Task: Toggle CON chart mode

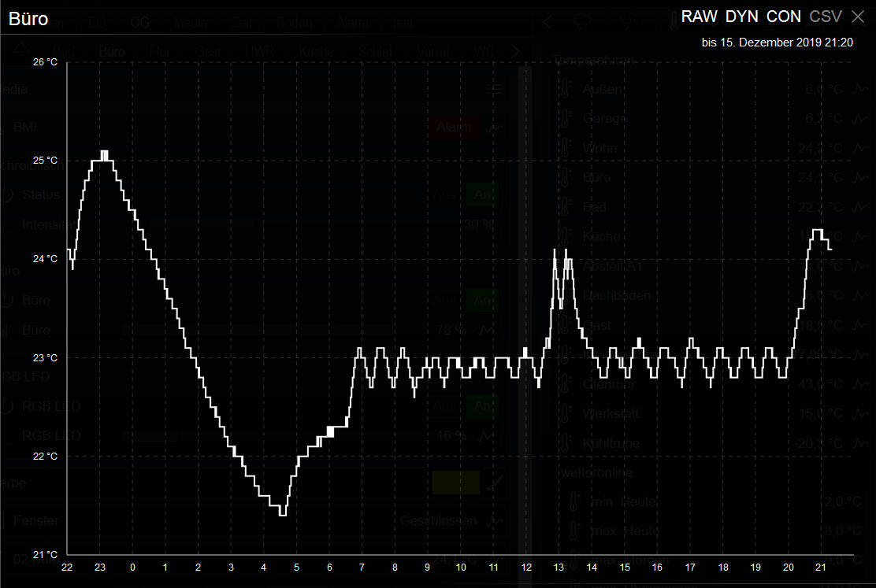Action: coord(784,17)
